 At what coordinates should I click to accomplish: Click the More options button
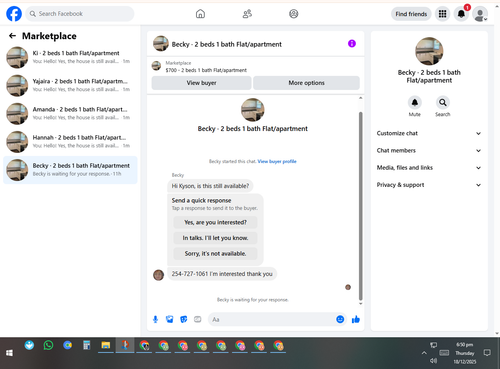coord(306,83)
